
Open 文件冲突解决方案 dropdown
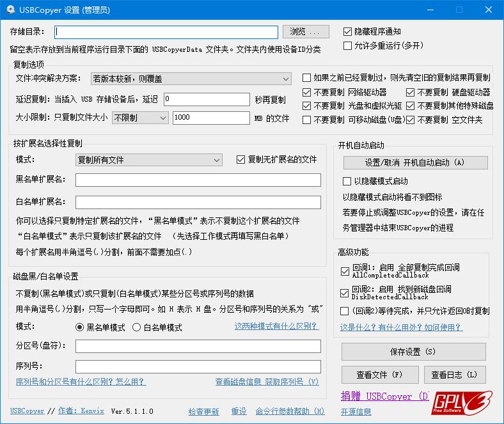tap(191, 79)
